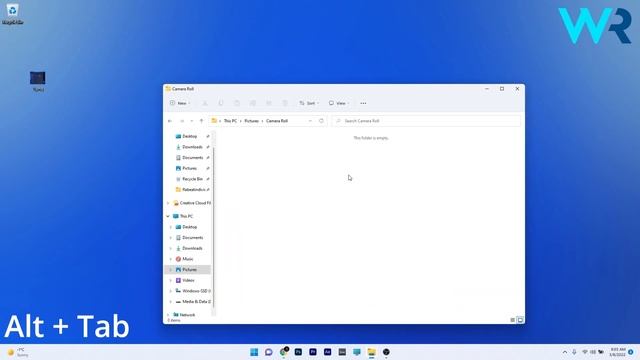Click the Copy icon in toolbar
Screen dimensions: 640x360
point(221,103)
